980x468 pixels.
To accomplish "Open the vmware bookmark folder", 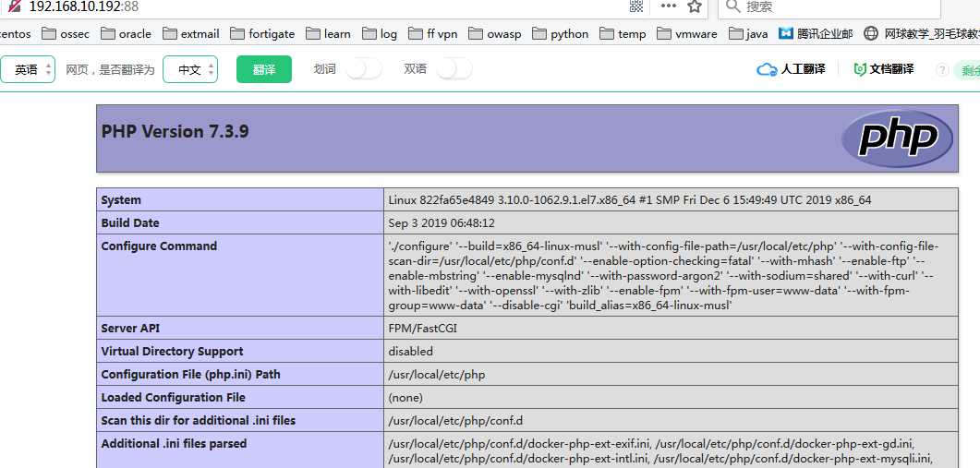I will [x=687, y=34].
